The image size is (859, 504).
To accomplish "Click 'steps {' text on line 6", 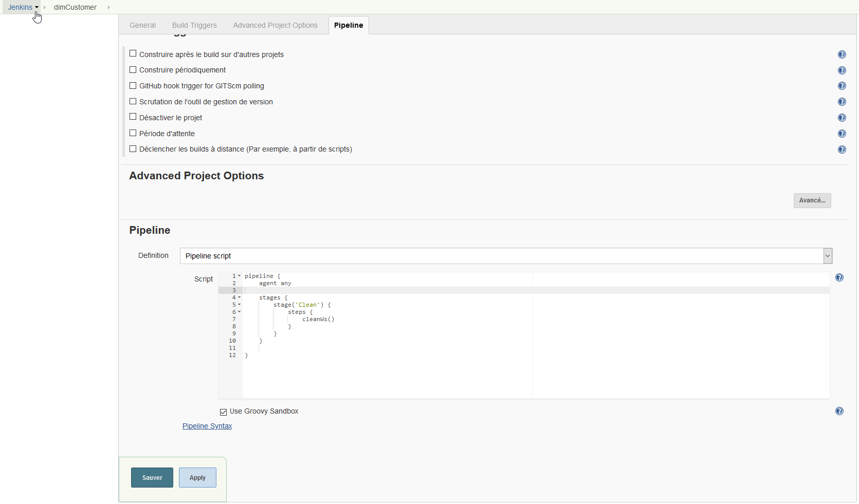I will (x=300, y=312).
